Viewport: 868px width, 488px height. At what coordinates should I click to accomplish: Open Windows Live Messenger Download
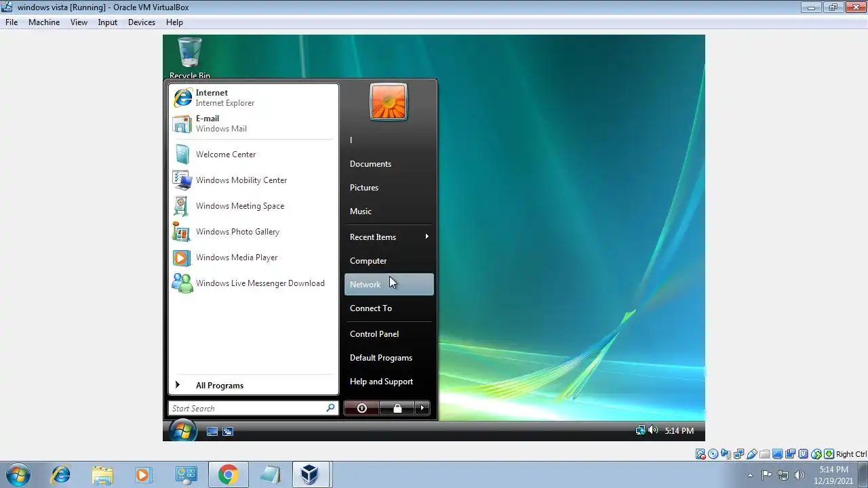pos(253,283)
